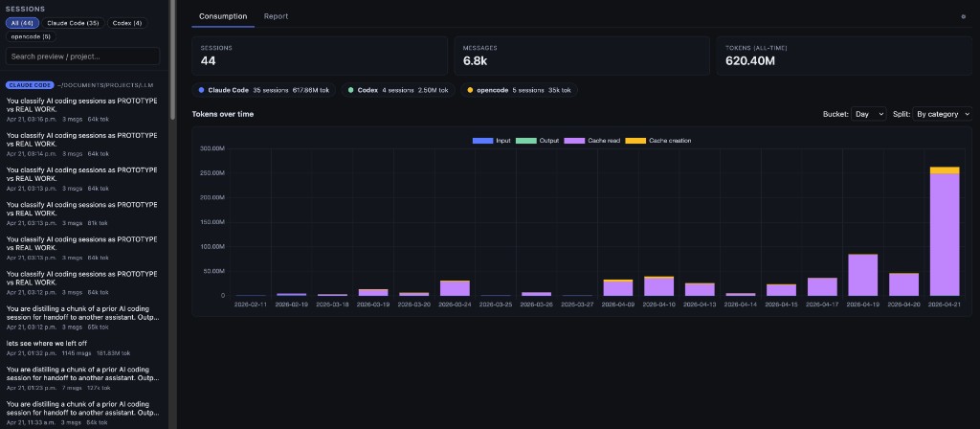Click the blue Claude Code dot in stats chip
The image size is (980, 429).
(201, 90)
